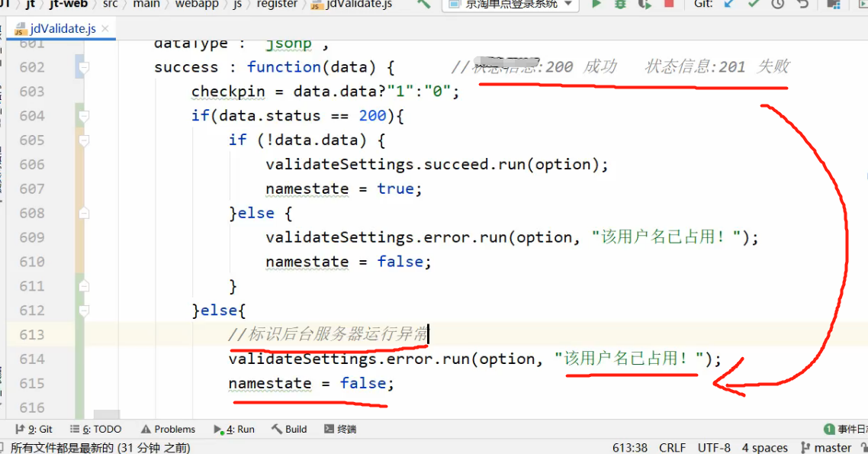Click the status message 所有文件都是最新的
Image resolution: width=868 pixels, height=454 pixels.
coord(100,447)
